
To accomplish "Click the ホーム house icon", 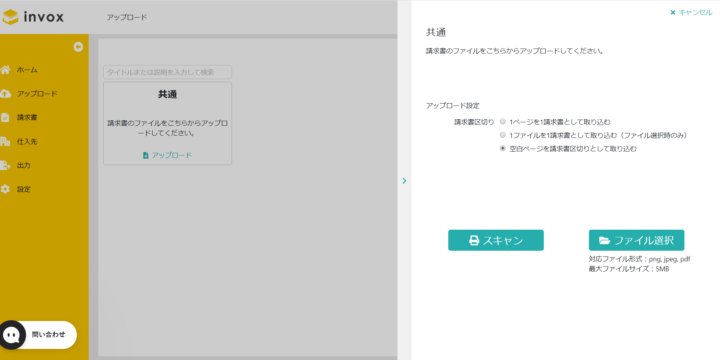I will coord(5,70).
